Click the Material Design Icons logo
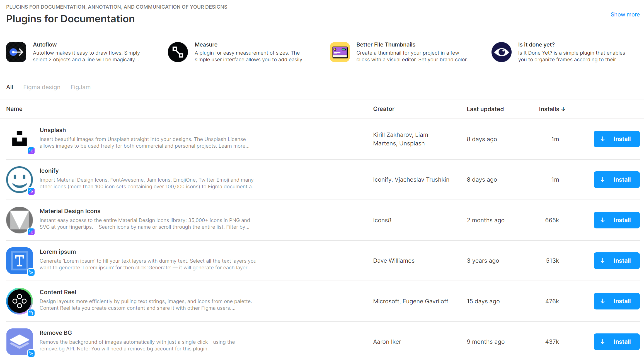The height and width of the screenshot is (361, 644). 20,220
